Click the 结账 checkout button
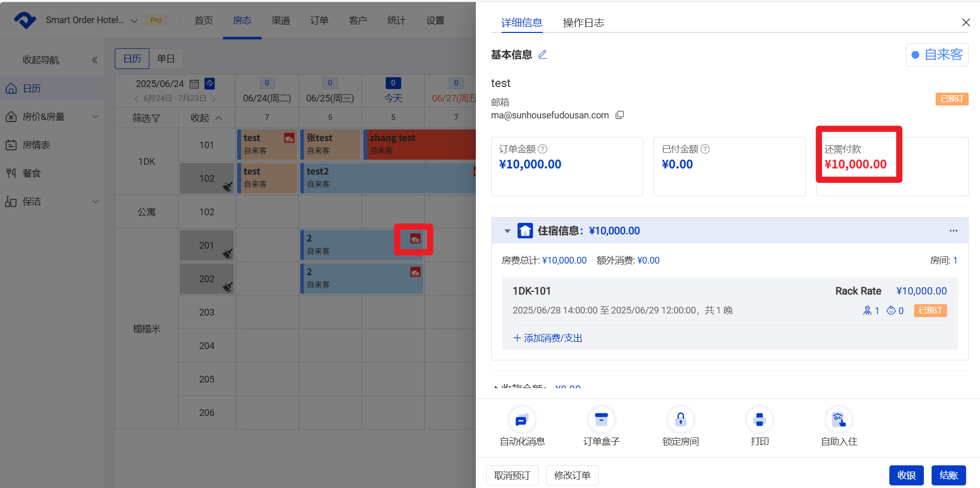 tap(948, 475)
